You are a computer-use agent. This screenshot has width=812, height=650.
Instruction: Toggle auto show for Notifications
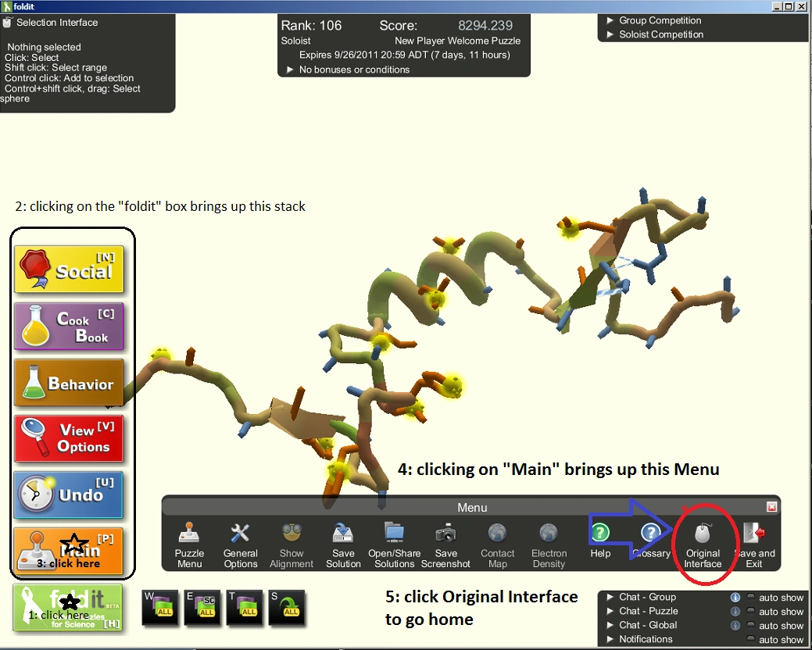[750, 640]
